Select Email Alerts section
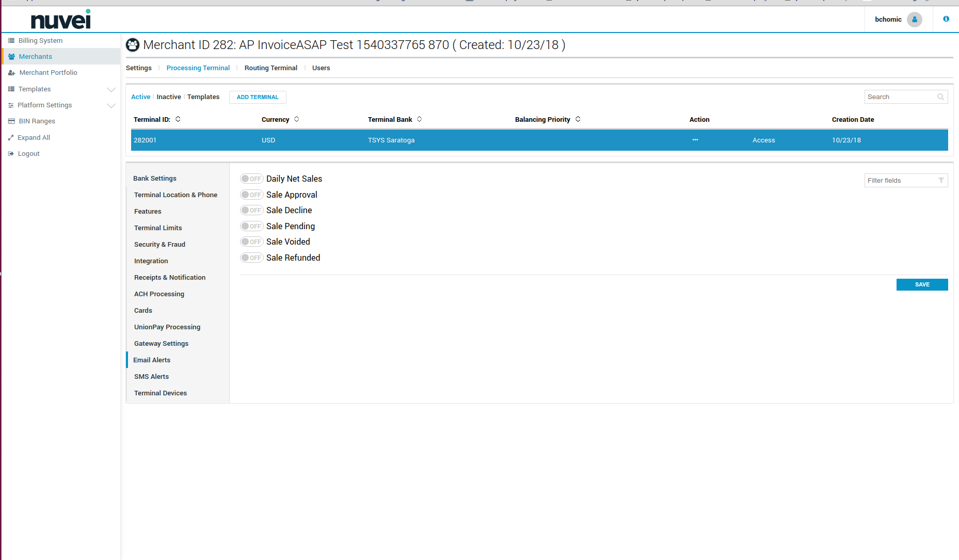 coord(152,360)
